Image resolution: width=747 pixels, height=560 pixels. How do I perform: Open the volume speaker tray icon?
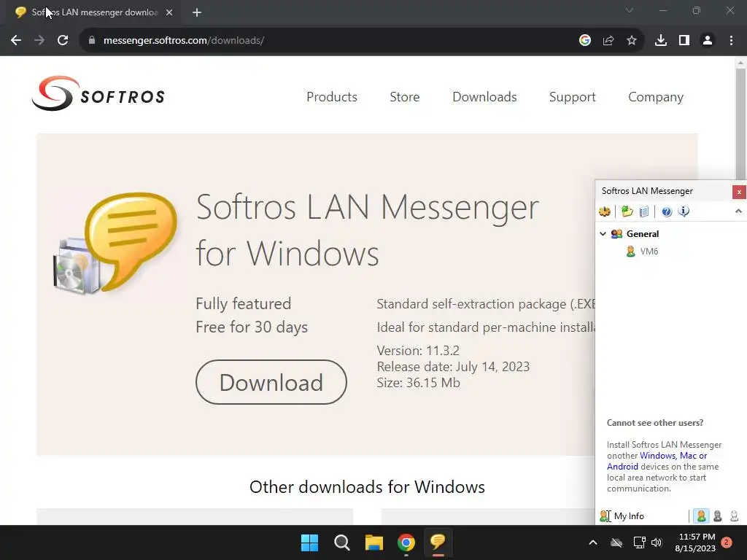click(x=657, y=542)
